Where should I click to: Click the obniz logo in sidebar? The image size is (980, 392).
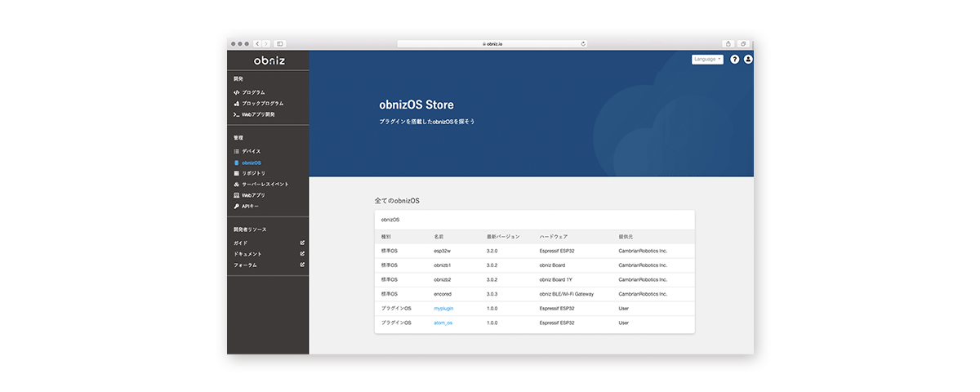pos(269,60)
